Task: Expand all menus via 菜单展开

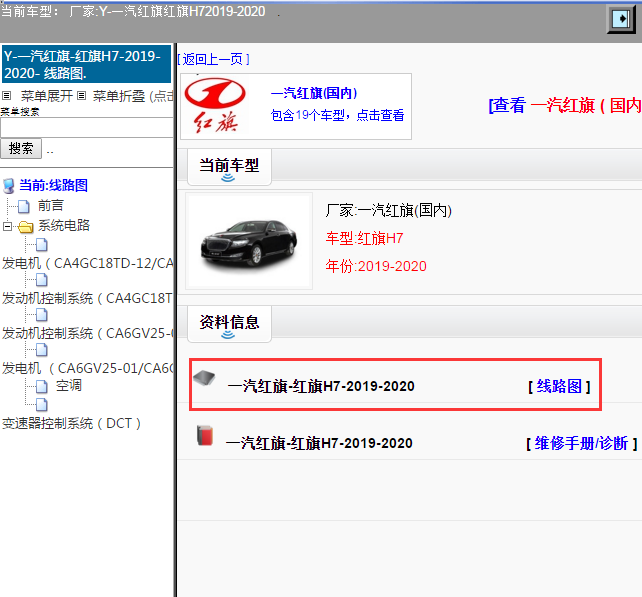Action: point(47,96)
